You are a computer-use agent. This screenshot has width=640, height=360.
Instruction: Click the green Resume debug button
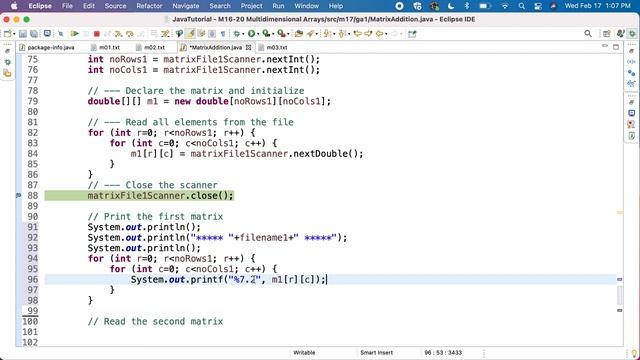point(75,34)
